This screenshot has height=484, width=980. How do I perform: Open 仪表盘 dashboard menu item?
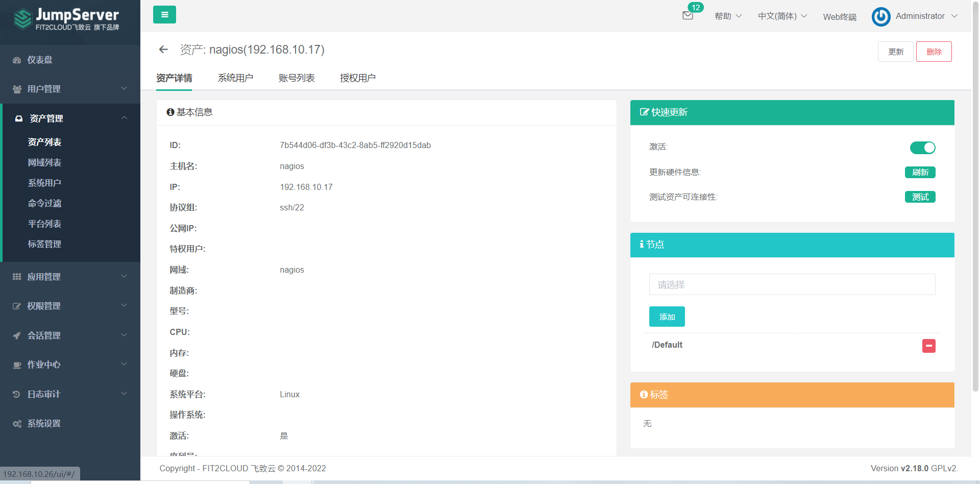tap(40, 60)
